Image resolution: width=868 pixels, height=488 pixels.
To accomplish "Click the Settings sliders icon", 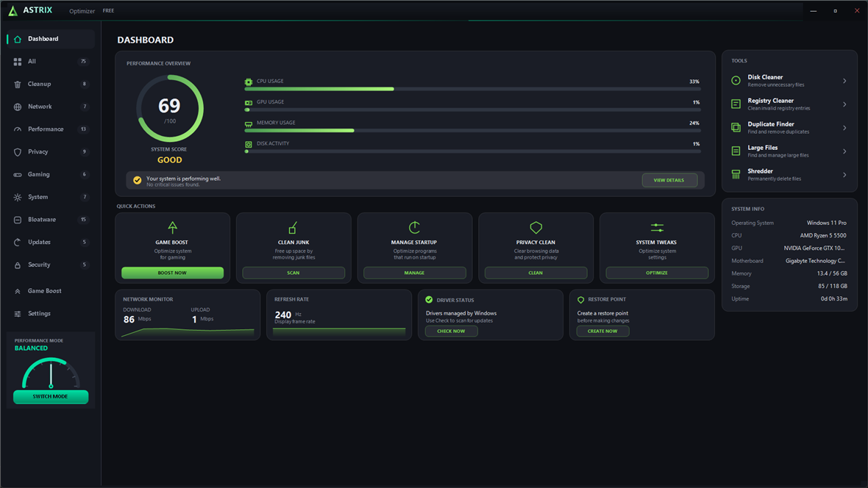I will coord(18,314).
